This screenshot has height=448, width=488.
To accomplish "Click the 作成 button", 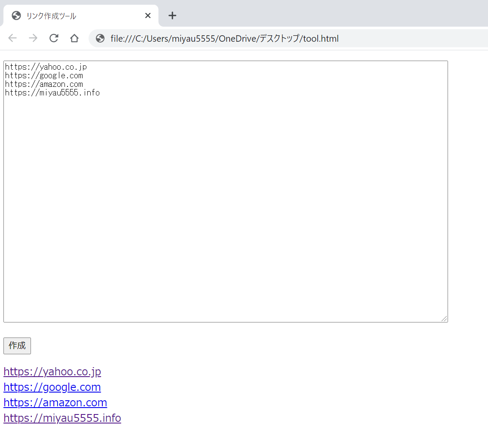I will [x=17, y=346].
